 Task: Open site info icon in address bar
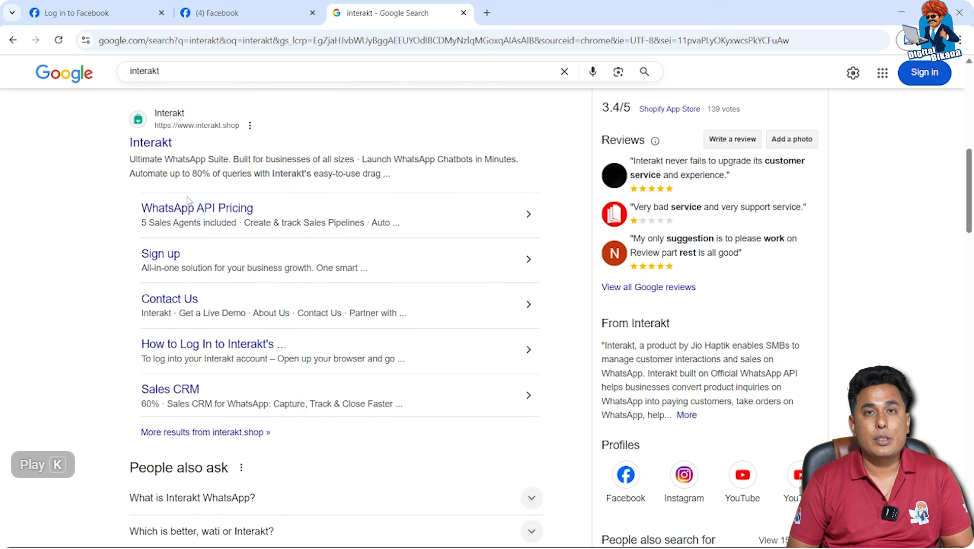click(86, 40)
